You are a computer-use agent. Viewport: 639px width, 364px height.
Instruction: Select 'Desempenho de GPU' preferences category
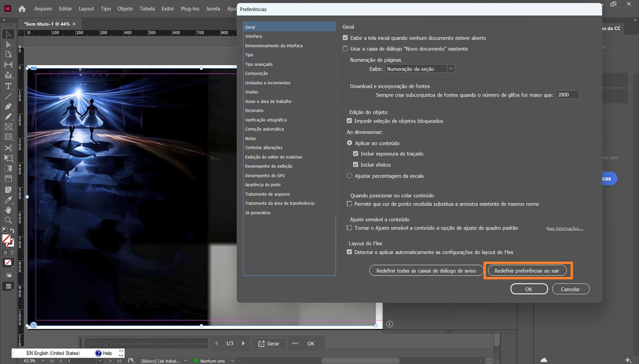(289, 176)
